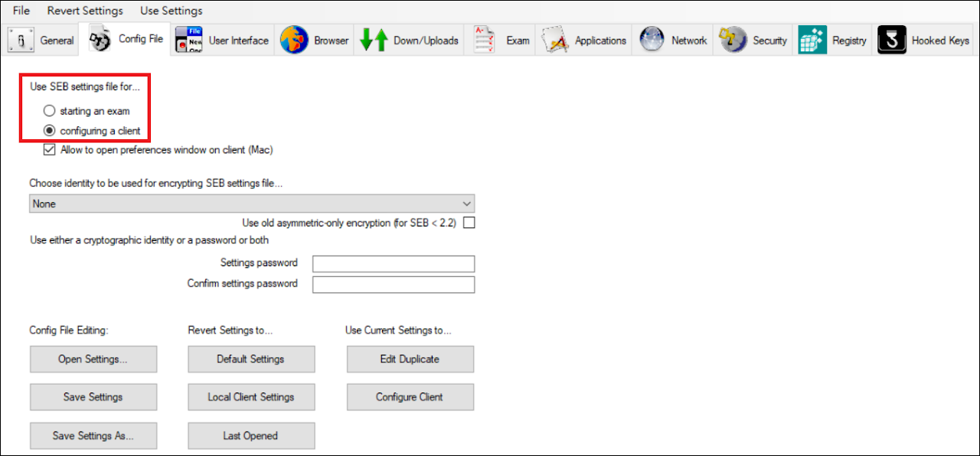Click the Down/Uploads green arrows icon

click(x=374, y=41)
